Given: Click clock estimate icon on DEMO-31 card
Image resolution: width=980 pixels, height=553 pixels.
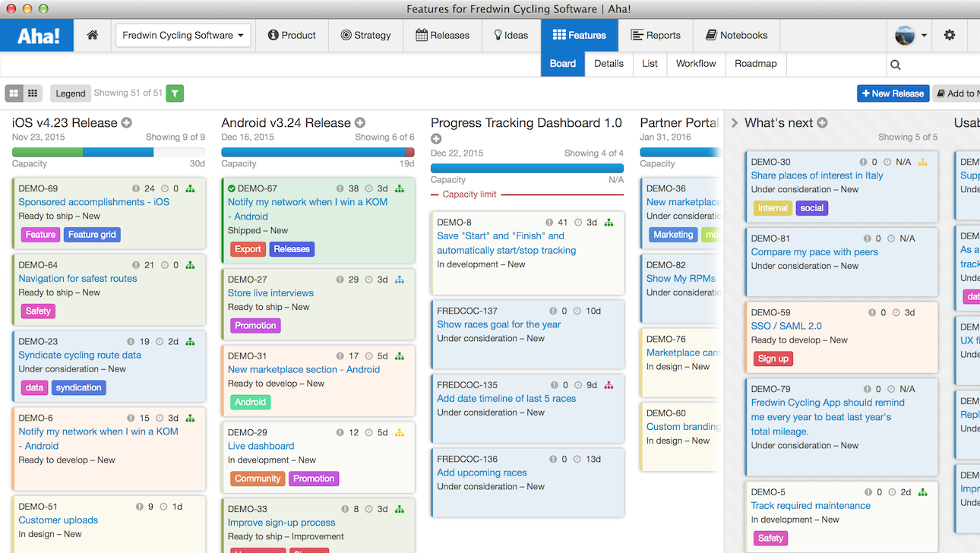Looking at the screenshot, I should [x=368, y=356].
